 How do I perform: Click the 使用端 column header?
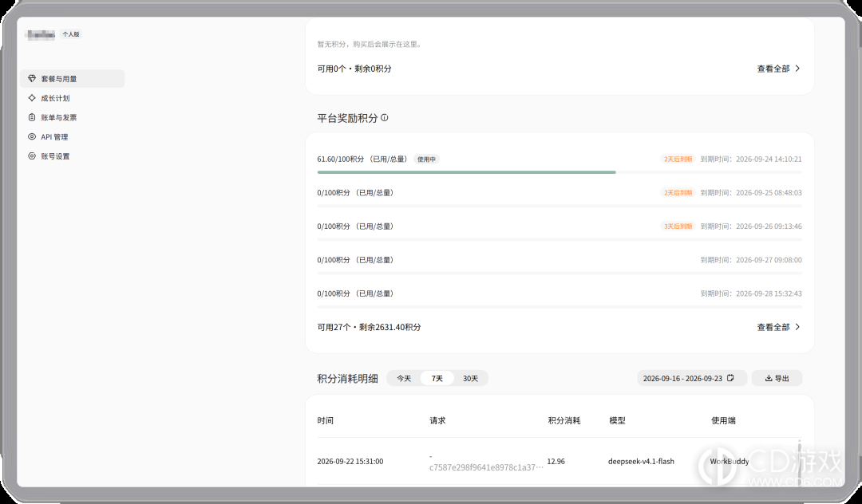point(723,420)
